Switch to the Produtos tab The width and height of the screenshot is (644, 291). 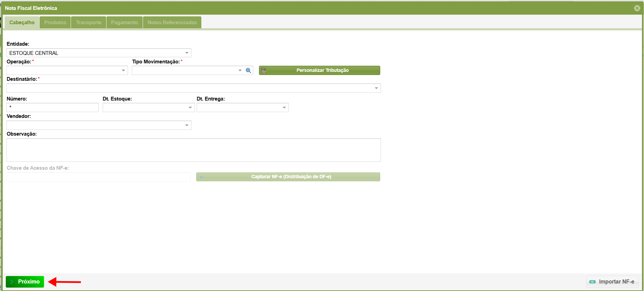(x=55, y=22)
